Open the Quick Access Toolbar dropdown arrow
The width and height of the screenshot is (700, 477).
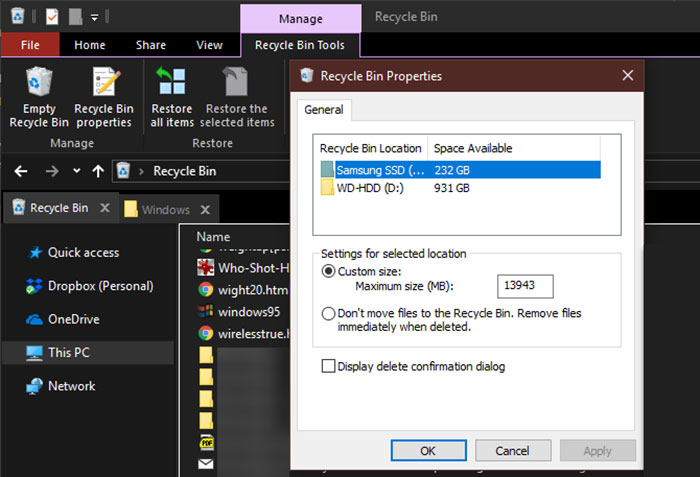point(93,17)
